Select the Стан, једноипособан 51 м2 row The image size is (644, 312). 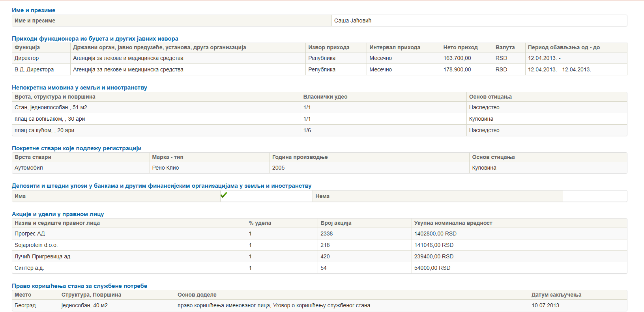[51, 107]
